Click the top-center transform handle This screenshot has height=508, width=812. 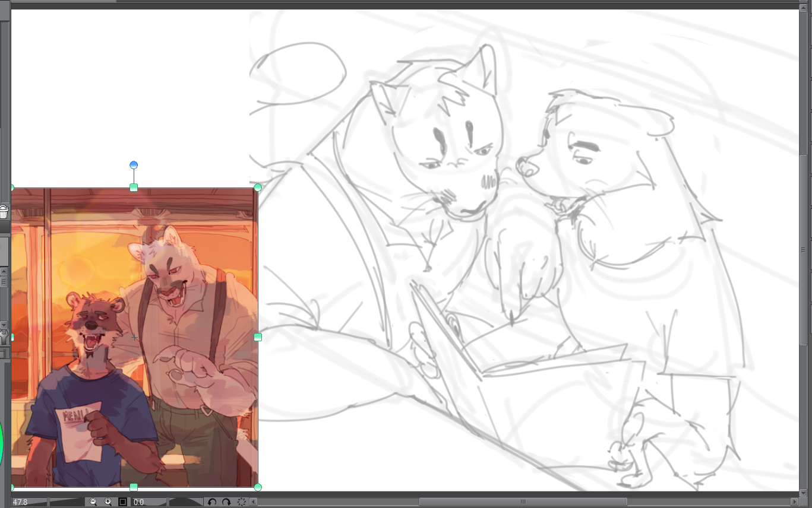pos(134,188)
